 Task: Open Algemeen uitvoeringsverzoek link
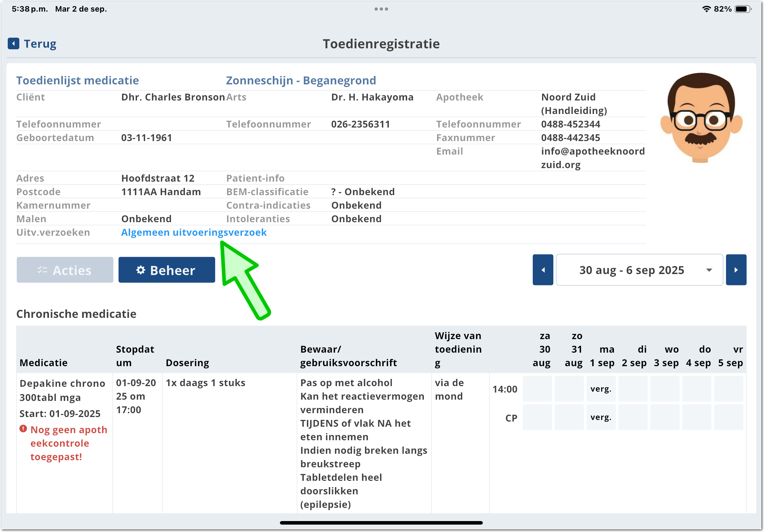[194, 232]
